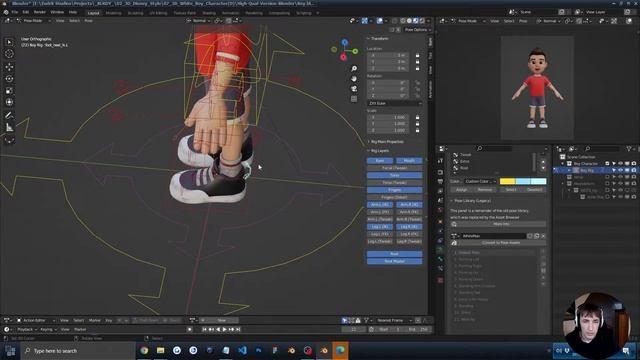
Task: Switch to the Layout workspace tab
Action: point(93,13)
